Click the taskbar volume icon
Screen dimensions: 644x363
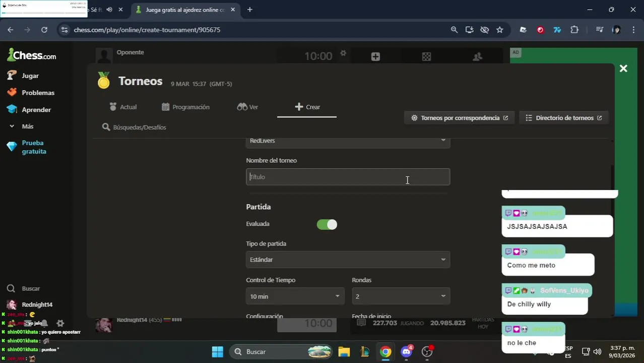pos(597,351)
